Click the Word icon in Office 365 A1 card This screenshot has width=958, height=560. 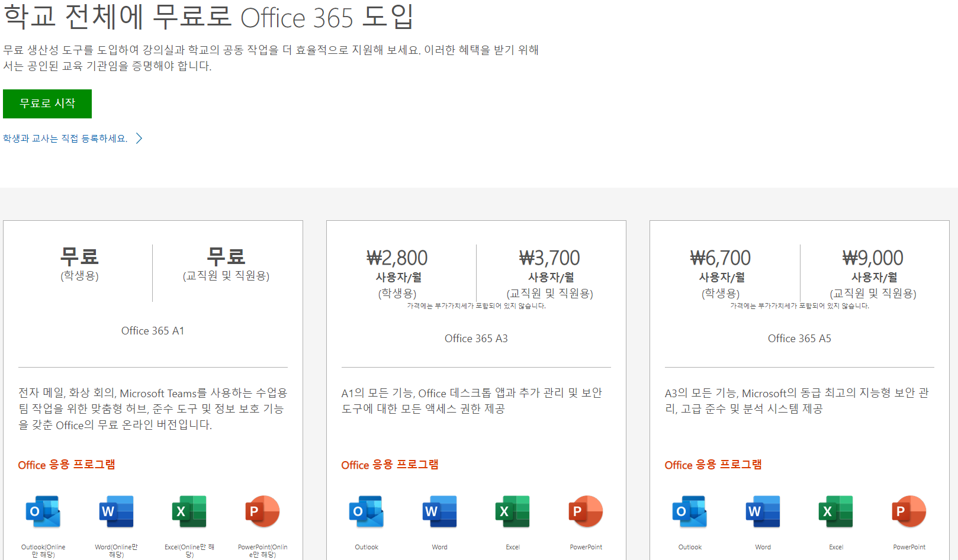(117, 511)
